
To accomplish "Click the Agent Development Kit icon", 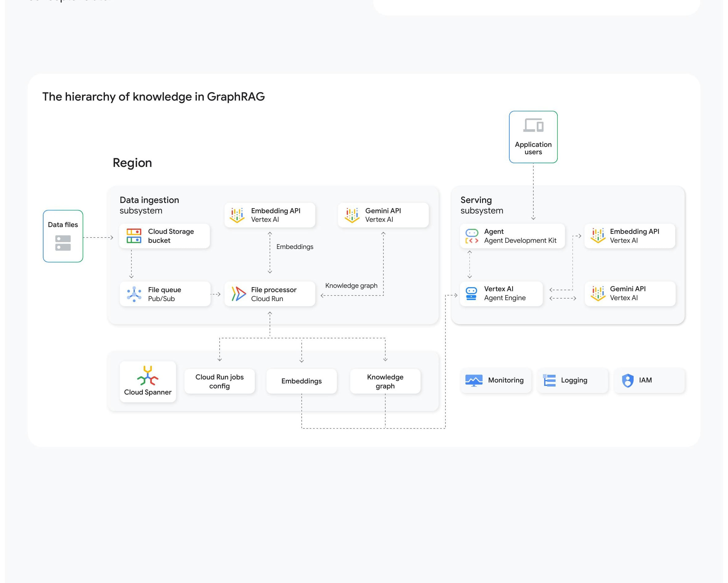I will (x=472, y=236).
